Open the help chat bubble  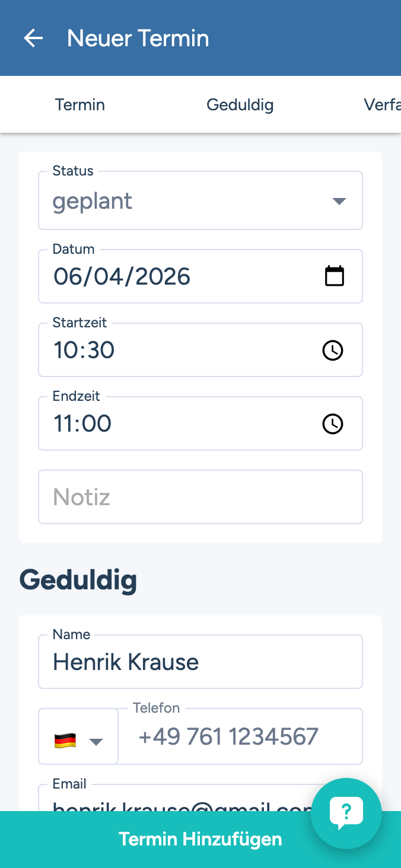pos(346,813)
